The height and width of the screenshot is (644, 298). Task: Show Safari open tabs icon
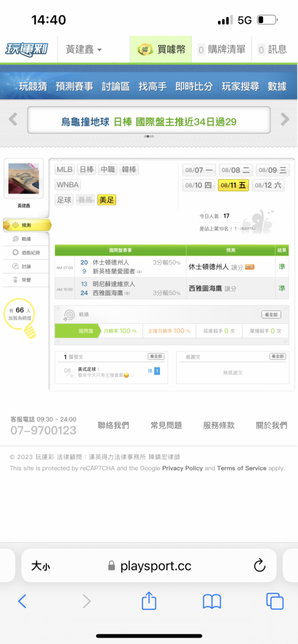(275, 601)
